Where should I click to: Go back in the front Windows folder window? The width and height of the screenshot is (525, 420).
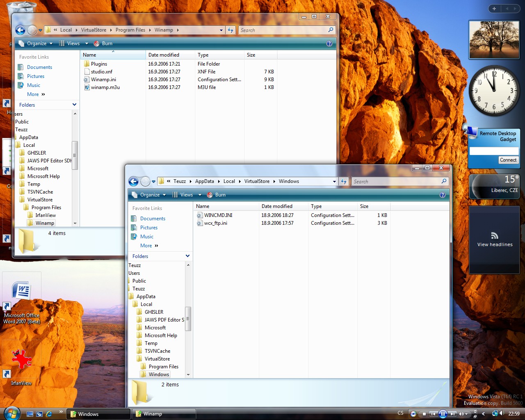coord(133,181)
